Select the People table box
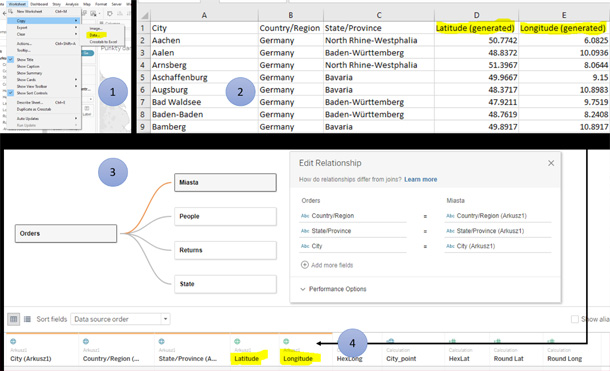Viewport: 610px width, 371px height. 225,216
